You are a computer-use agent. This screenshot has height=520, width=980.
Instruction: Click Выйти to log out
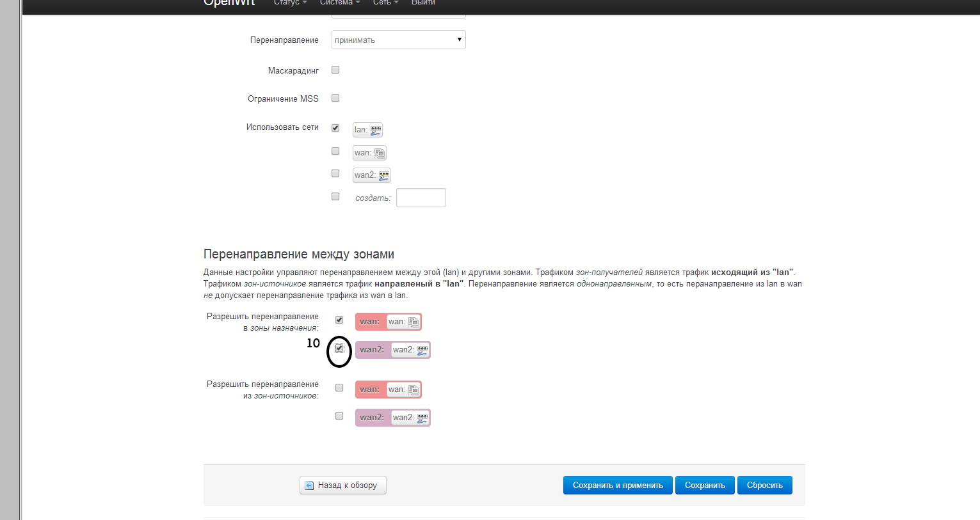coord(423,3)
